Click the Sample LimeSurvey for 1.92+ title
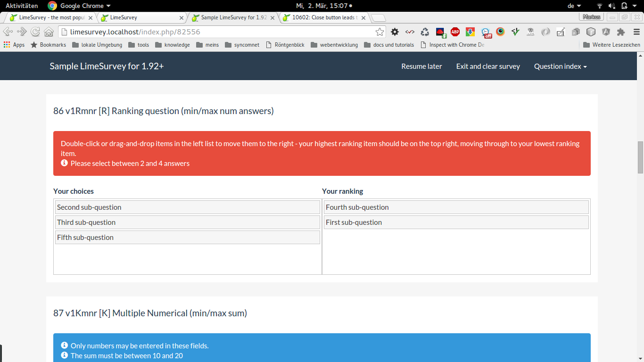644x362 pixels. pos(107,66)
